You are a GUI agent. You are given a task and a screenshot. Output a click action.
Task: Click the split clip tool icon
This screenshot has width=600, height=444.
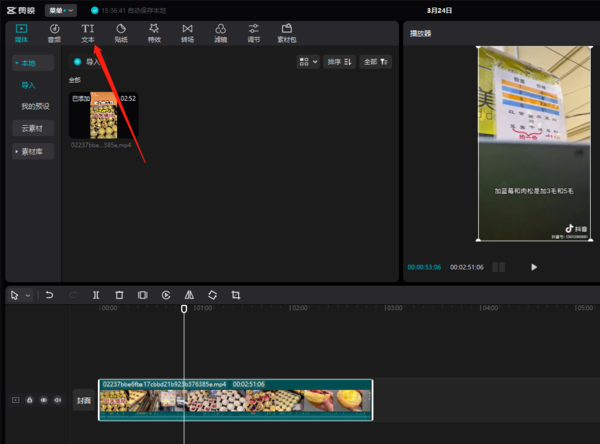click(x=96, y=295)
